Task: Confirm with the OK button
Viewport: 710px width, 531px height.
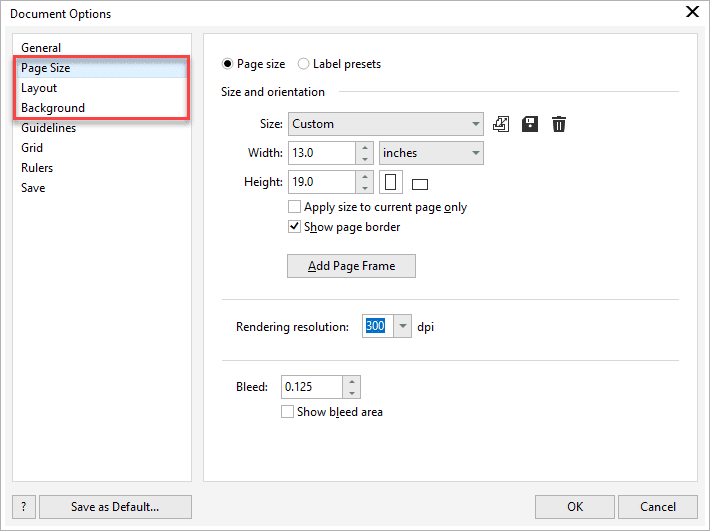Action: [x=575, y=507]
